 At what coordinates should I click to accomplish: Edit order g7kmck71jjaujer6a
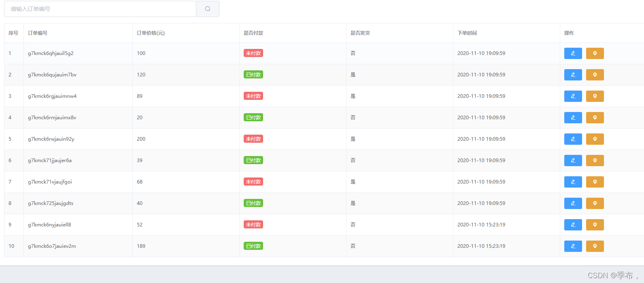click(x=573, y=161)
